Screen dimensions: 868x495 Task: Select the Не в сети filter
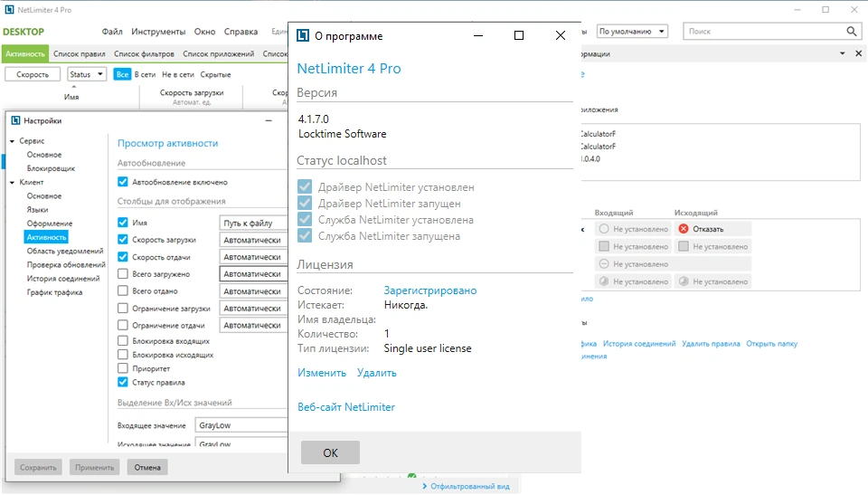(178, 74)
